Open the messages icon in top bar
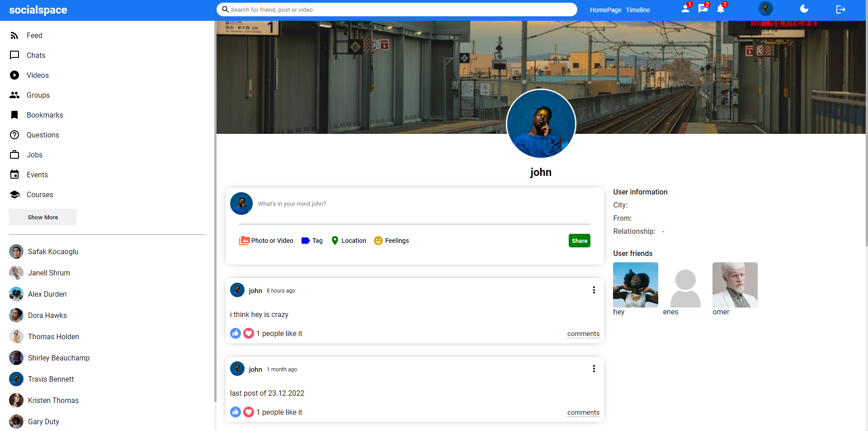The width and height of the screenshot is (868, 431). tap(703, 9)
